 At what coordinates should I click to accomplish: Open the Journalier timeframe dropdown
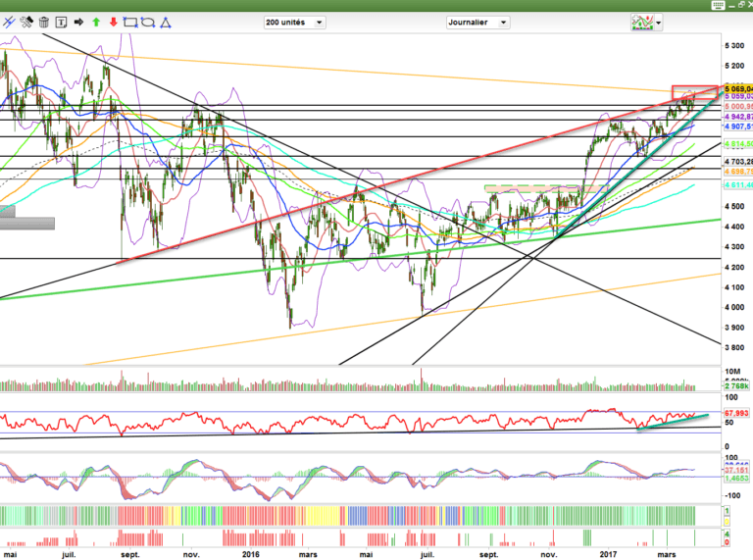477,22
